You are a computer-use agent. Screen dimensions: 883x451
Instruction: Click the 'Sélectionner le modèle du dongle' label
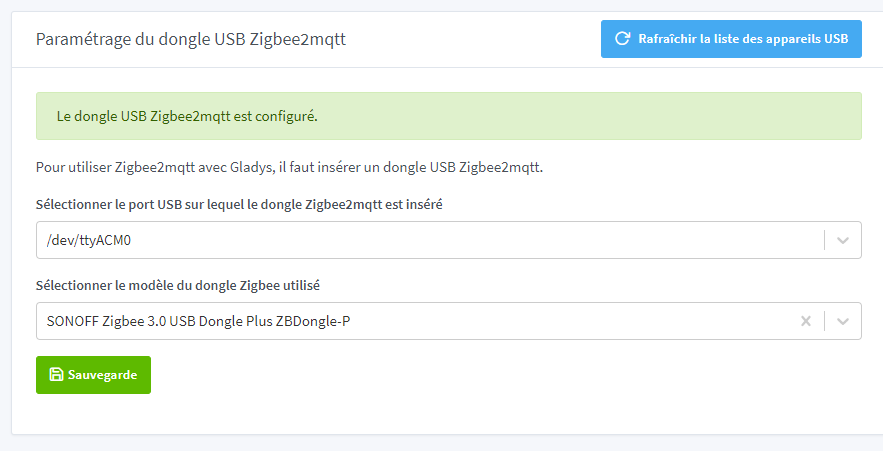tap(178, 285)
